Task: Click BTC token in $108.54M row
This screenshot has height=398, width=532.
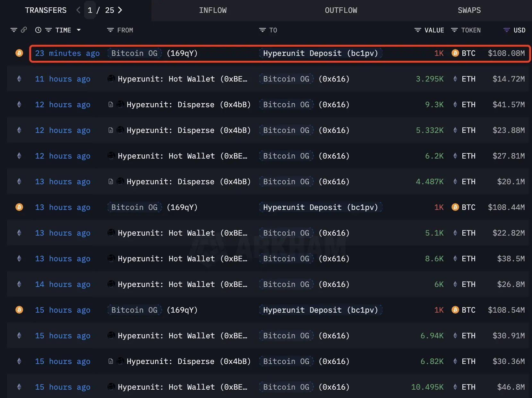Action: point(463,310)
